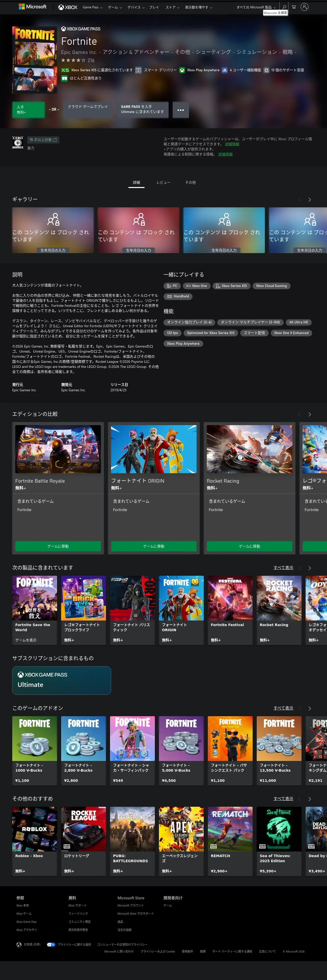Screen dimensions: 327x980
Task: Select the オンライン協力プレイ (2-4) feature tag
Action: click(x=189, y=322)
